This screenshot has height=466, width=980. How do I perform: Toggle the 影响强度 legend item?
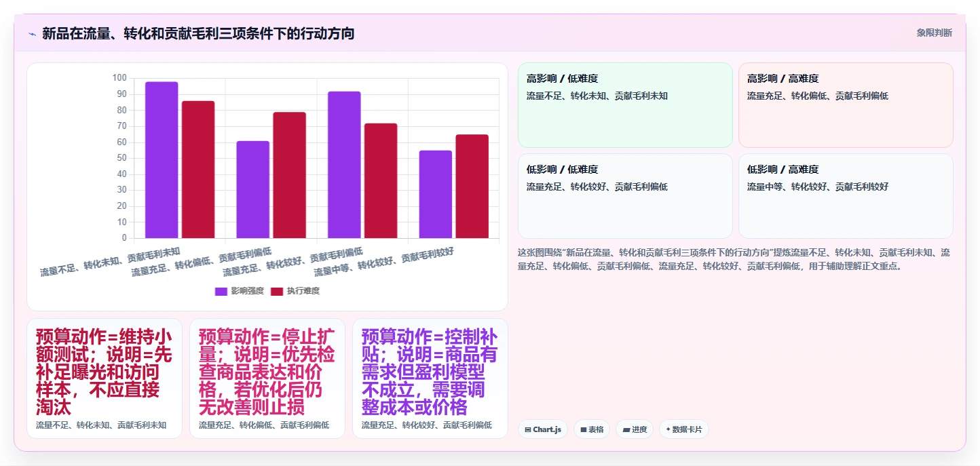pos(240,291)
